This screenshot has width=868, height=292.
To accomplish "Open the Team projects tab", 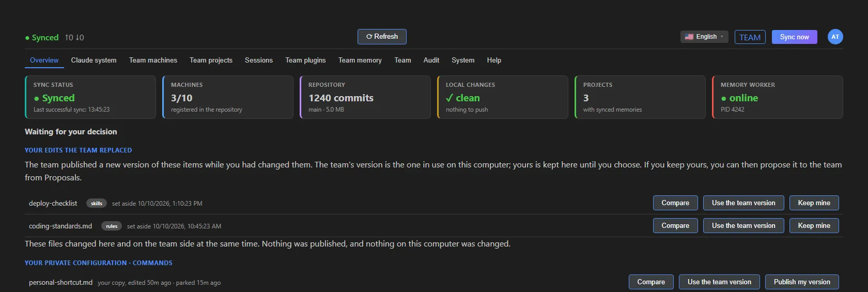I will click(x=211, y=60).
